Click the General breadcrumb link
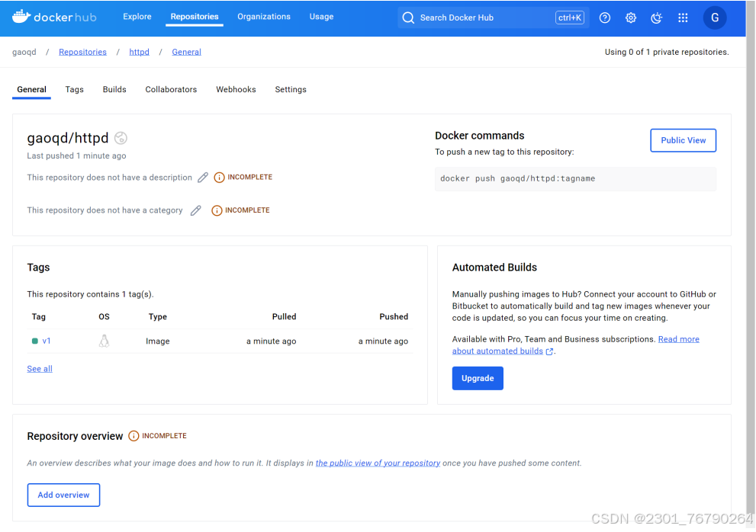 point(187,52)
